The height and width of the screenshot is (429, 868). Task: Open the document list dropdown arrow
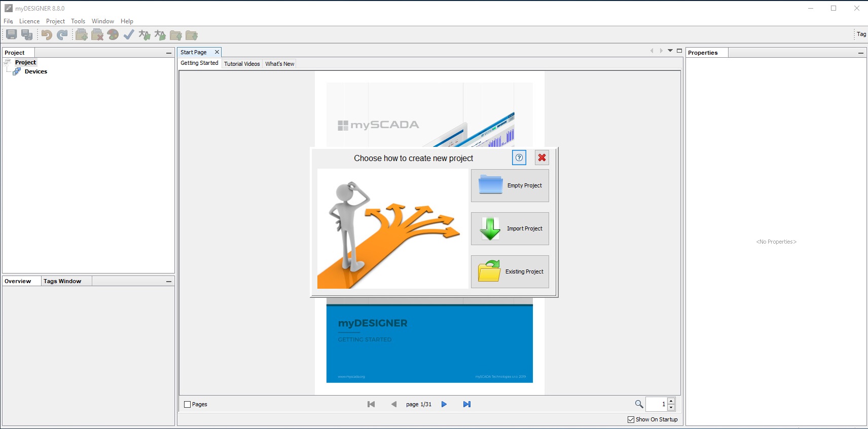click(x=670, y=51)
